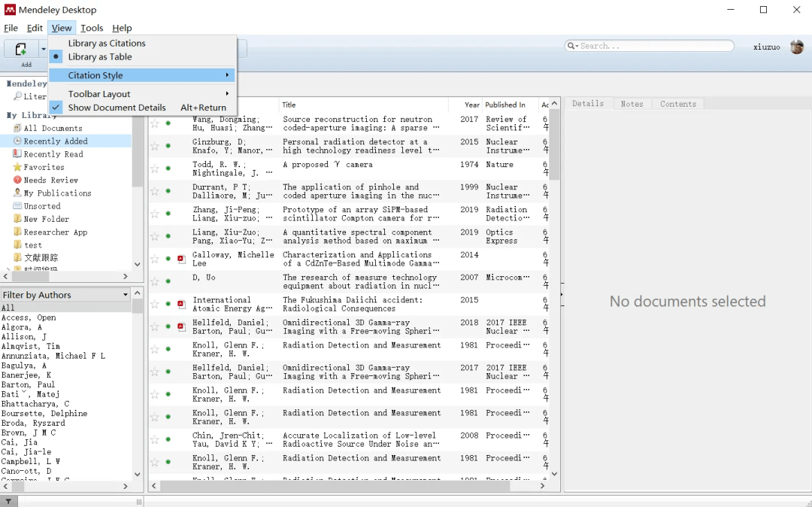Click the My Publications person icon
Screen dimensions: 812x507
click(x=17, y=193)
